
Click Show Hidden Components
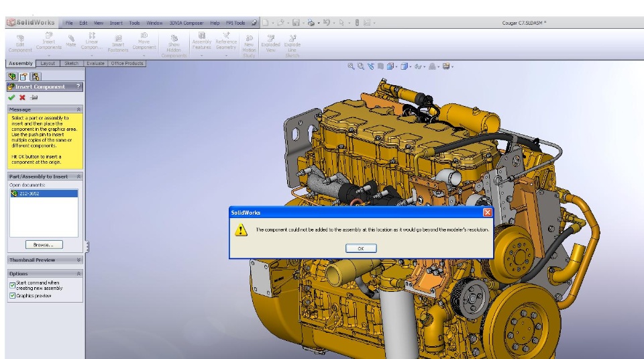pyautogui.click(x=174, y=46)
